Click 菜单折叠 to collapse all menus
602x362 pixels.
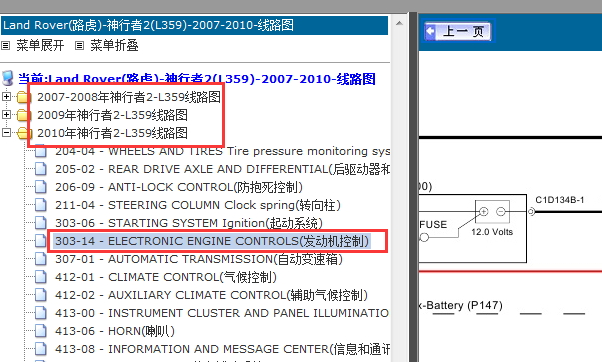click(x=114, y=46)
